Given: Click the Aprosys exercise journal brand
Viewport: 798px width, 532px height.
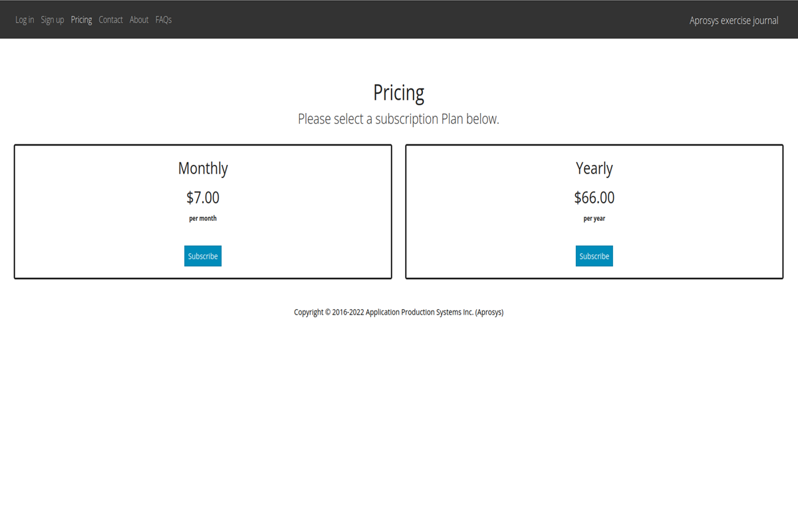Looking at the screenshot, I should (733, 21).
